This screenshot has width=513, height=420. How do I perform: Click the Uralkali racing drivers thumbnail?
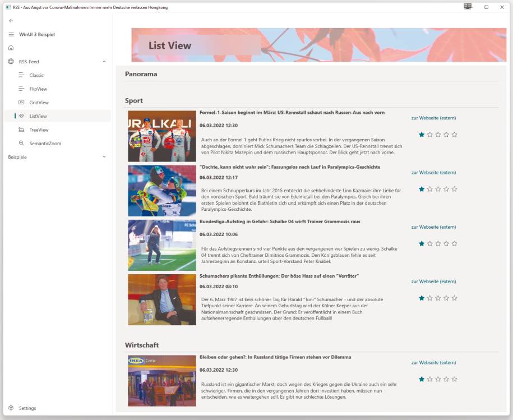pyautogui.click(x=162, y=136)
